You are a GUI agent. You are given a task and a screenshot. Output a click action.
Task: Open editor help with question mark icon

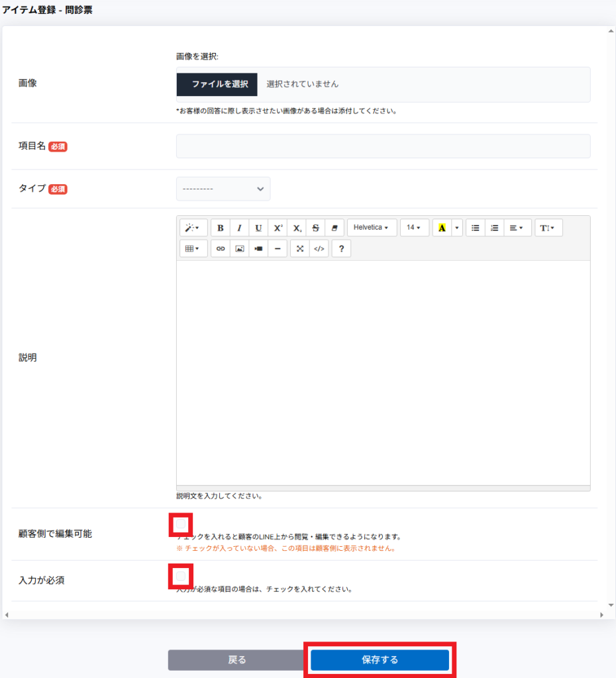(x=341, y=248)
